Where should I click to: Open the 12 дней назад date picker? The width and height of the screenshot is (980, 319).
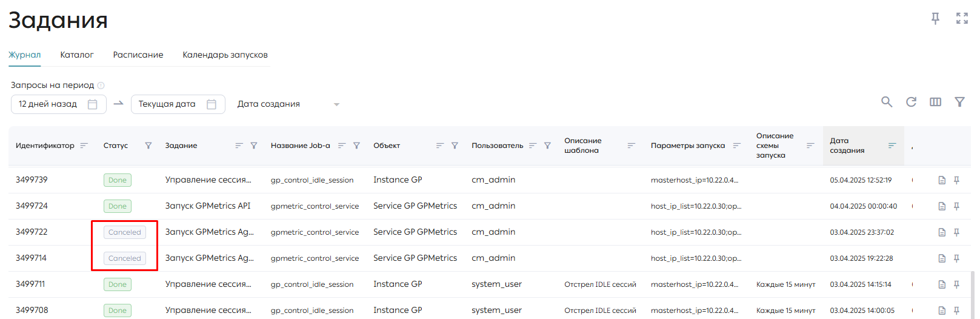coord(92,104)
